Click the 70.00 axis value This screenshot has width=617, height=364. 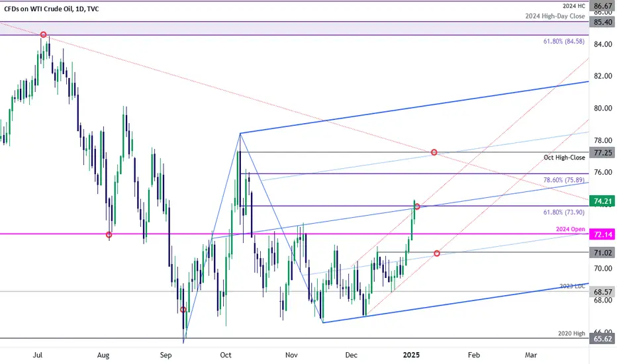pos(603,269)
